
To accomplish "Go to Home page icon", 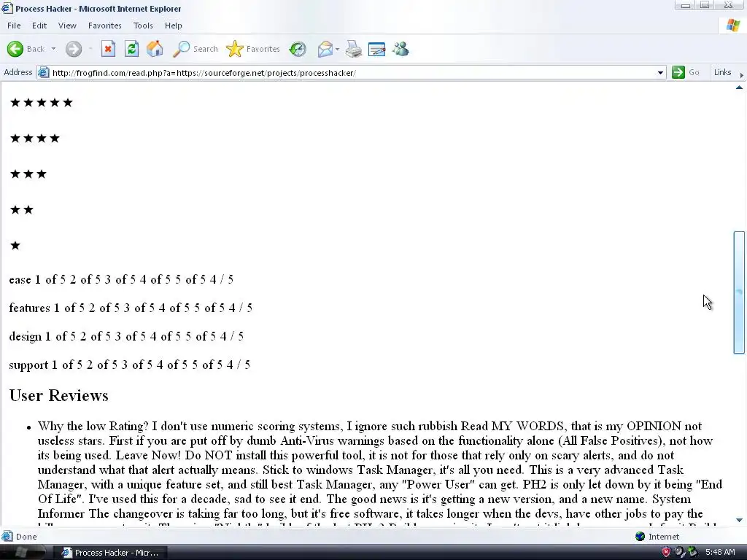I will [x=155, y=49].
